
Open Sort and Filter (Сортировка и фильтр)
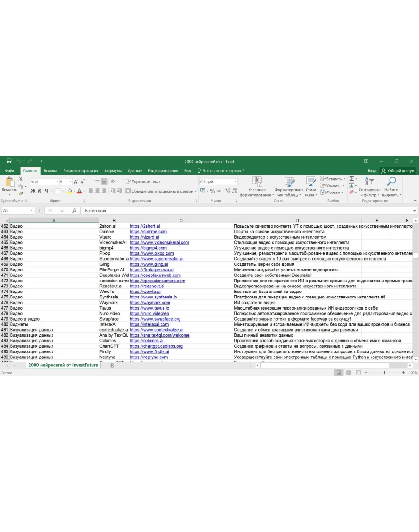pyautogui.click(x=369, y=187)
